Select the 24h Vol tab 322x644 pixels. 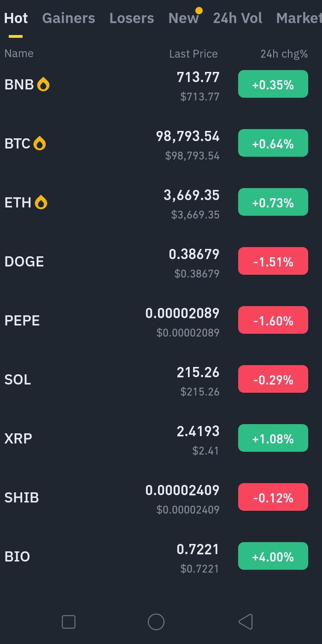point(238,18)
